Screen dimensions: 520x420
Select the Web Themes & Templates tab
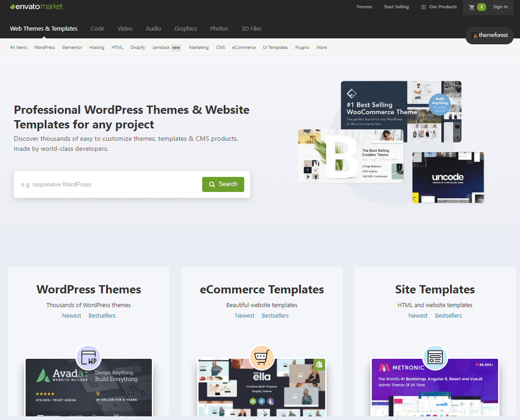click(x=44, y=28)
